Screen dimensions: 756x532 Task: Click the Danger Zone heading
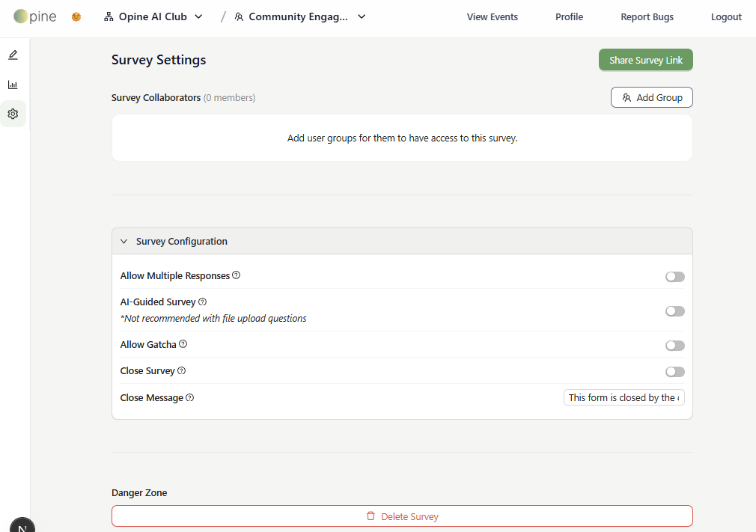point(139,492)
